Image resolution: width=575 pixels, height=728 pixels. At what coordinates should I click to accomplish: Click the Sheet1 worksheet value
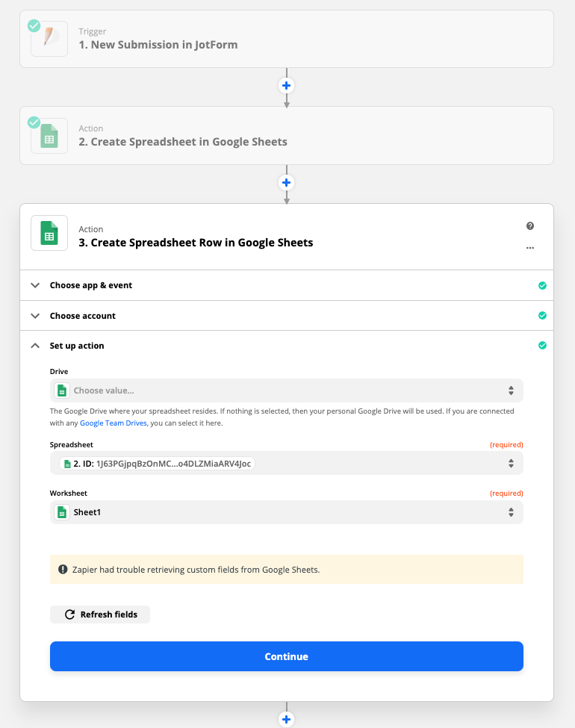pyautogui.click(x=87, y=512)
